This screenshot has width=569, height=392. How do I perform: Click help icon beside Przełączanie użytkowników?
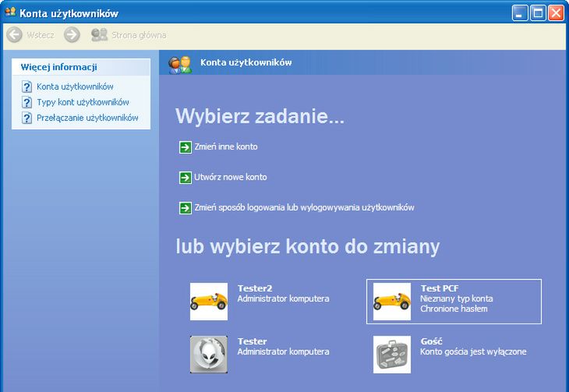tap(27, 118)
